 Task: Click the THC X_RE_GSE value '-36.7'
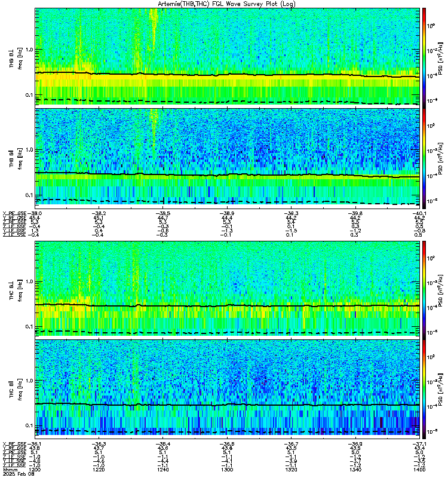[x=291, y=444]
